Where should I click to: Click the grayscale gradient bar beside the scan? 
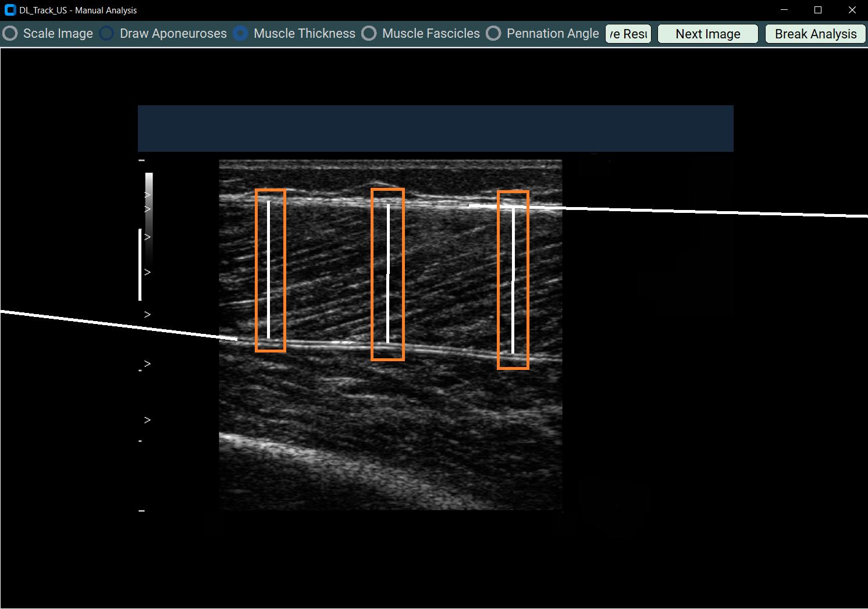coord(149,215)
